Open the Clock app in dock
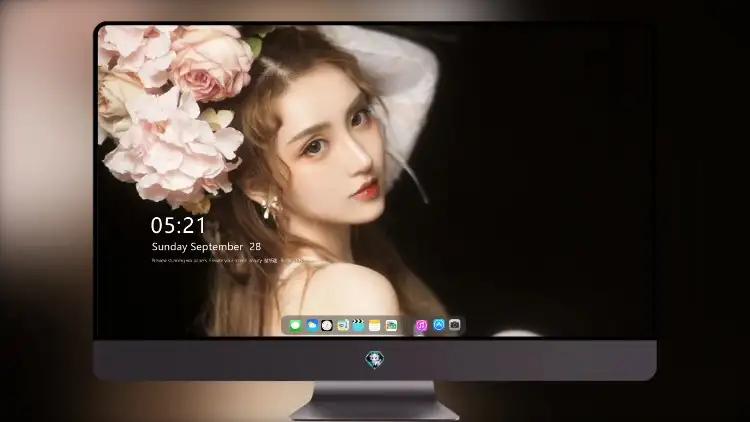 tap(327, 325)
